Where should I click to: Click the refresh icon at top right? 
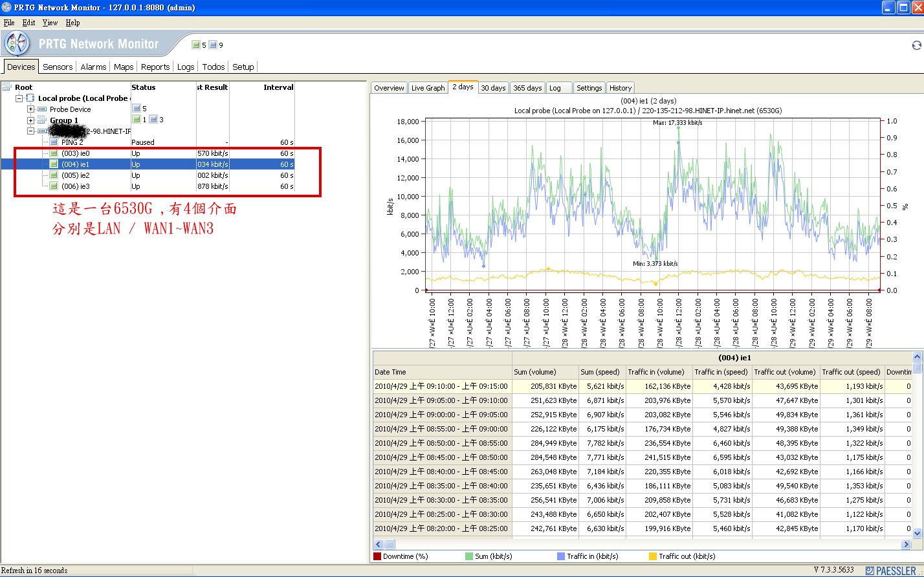[x=916, y=45]
